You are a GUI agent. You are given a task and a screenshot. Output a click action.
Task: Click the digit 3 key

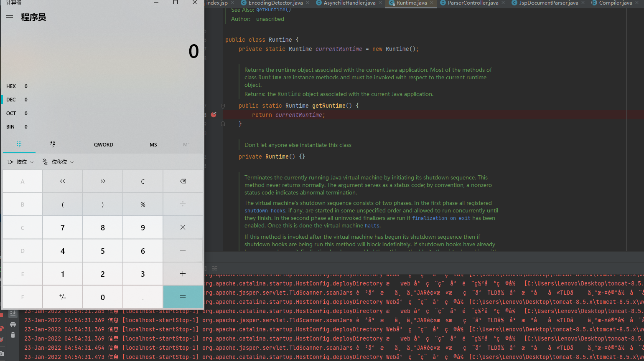[x=143, y=274]
